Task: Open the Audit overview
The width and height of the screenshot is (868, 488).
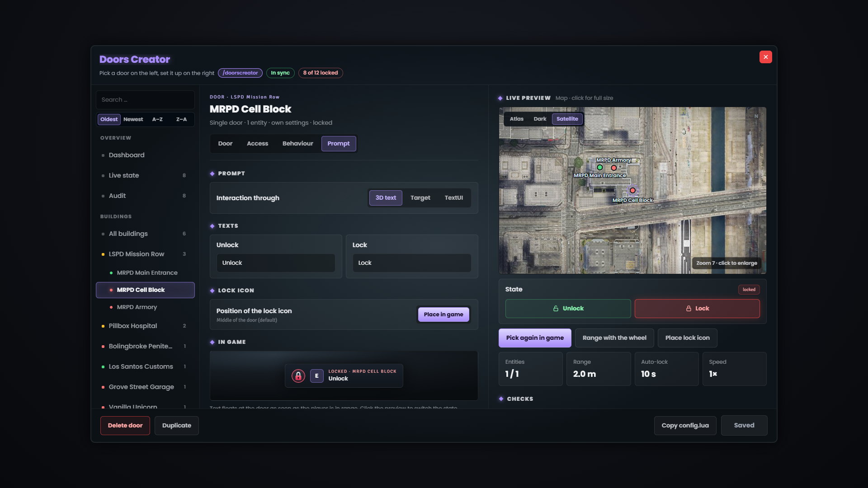Action: click(x=145, y=196)
